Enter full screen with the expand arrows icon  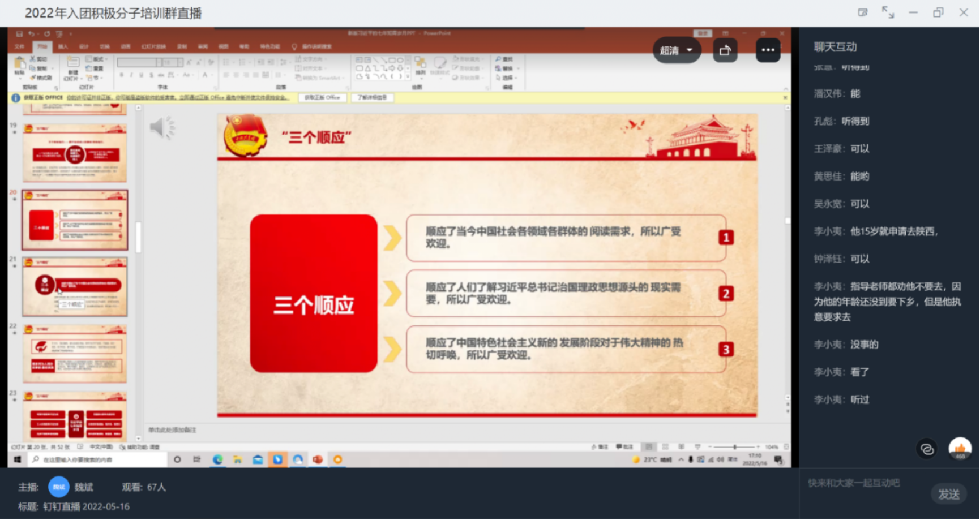click(888, 12)
